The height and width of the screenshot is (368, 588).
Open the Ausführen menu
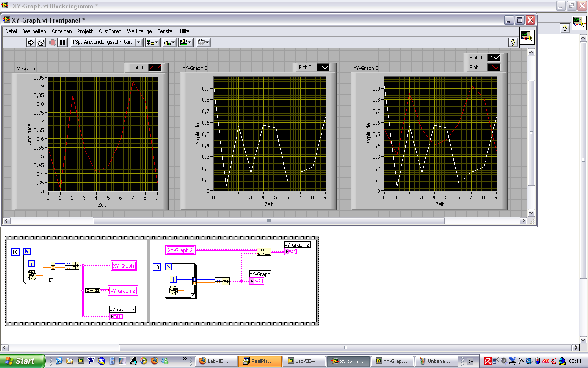(110, 31)
